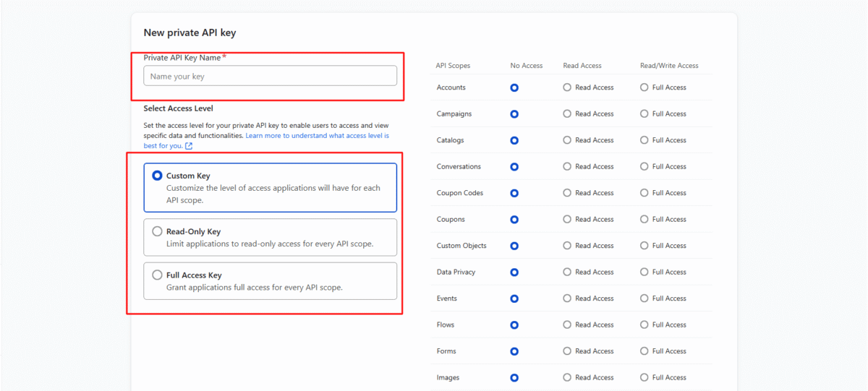868x391 pixels.
Task: Click the Private API Key Name input field
Action: (270, 76)
